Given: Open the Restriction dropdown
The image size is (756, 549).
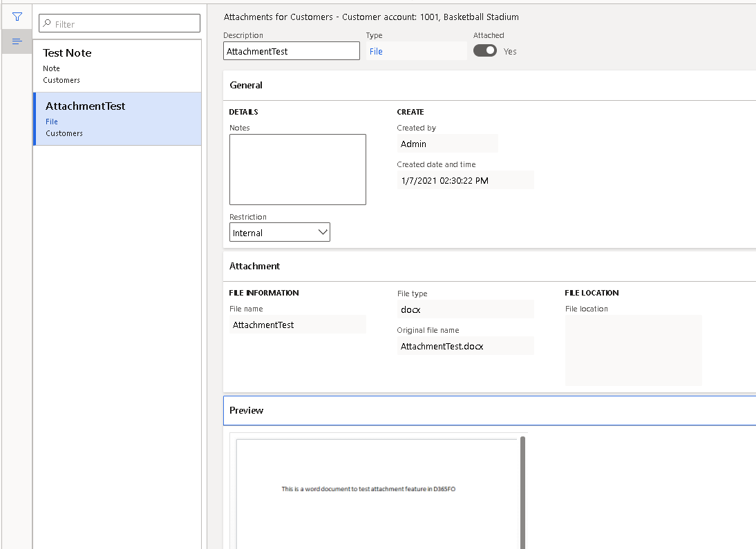Looking at the screenshot, I should (x=279, y=233).
